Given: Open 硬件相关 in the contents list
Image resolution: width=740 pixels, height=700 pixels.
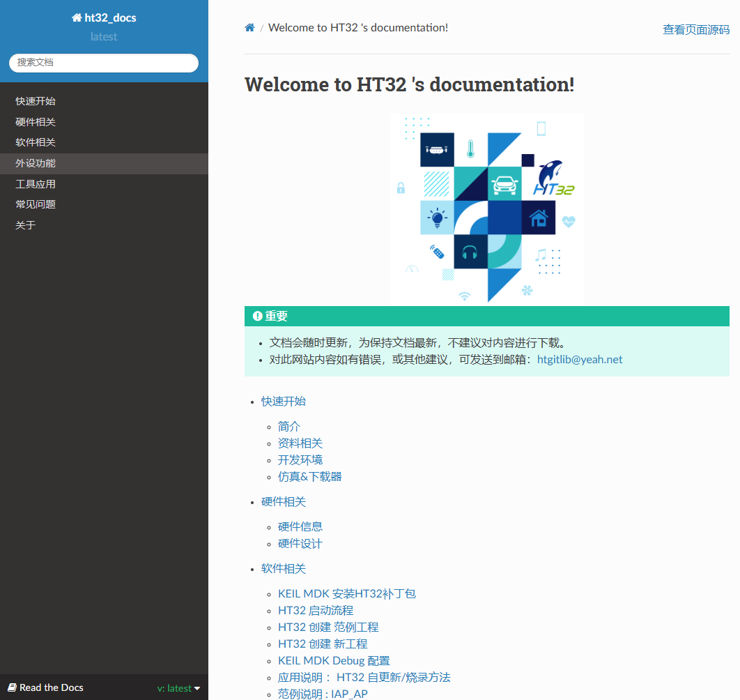Looking at the screenshot, I should (x=284, y=501).
